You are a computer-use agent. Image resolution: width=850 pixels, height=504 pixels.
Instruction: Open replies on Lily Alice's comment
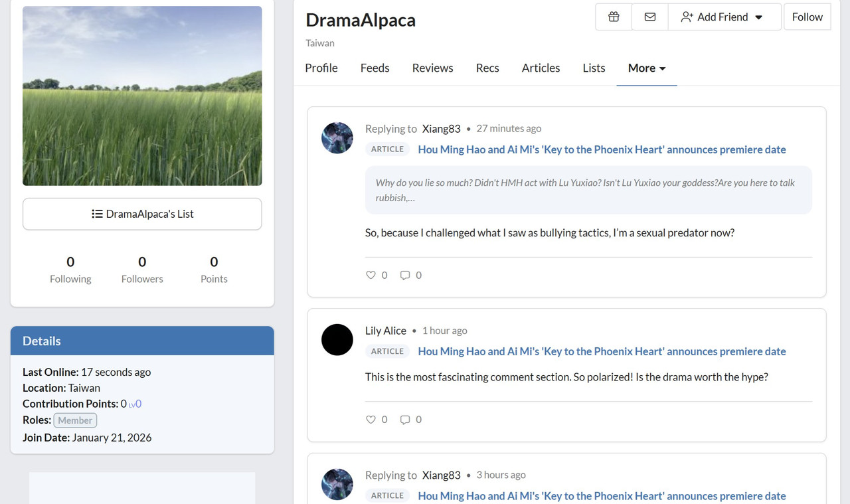[x=410, y=419]
